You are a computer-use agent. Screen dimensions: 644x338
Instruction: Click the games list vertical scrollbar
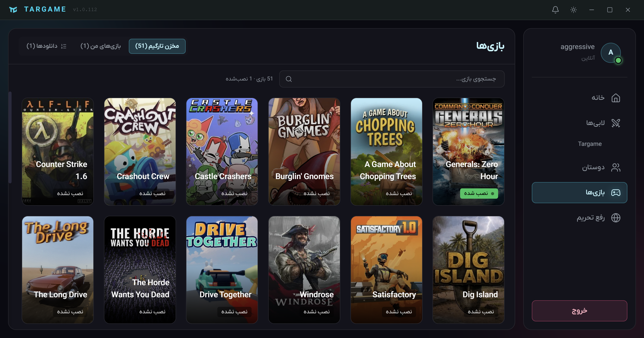pyautogui.click(x=10, y=138)
